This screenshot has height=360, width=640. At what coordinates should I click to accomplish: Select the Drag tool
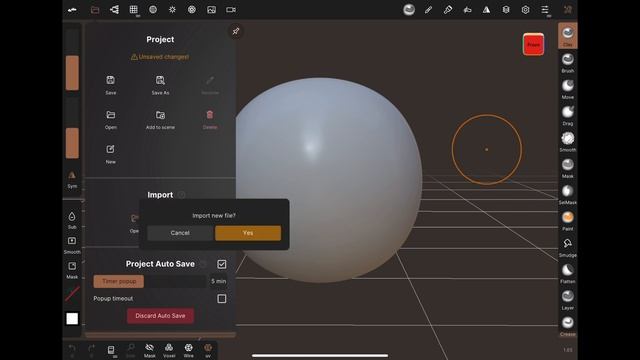point(568,115)
